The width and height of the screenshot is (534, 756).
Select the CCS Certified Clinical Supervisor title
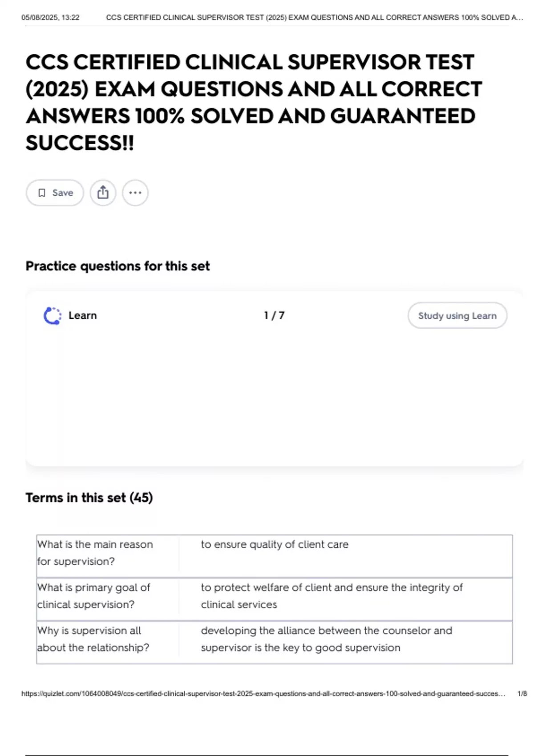point(254,102)
